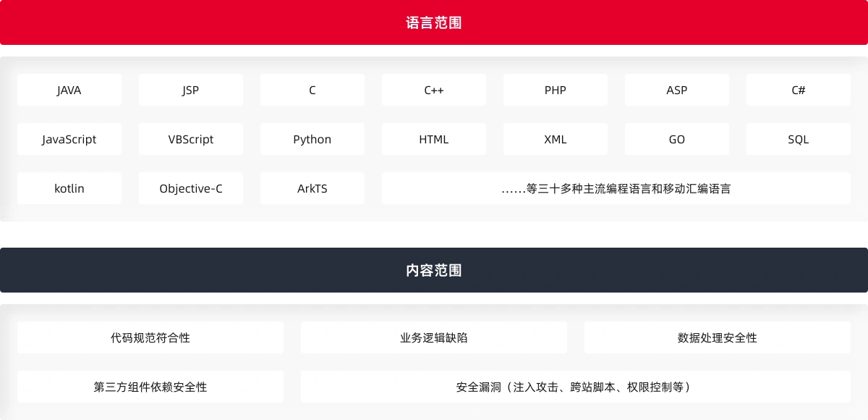This screenshot has width=868, height=420.
Task: Open the 第三方组件依赖安全性 item
Action: (x=150, y=387)
